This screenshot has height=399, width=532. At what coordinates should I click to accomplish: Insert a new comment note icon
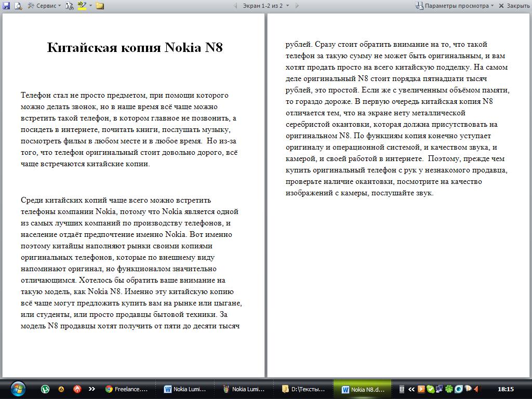coord(100,5)
